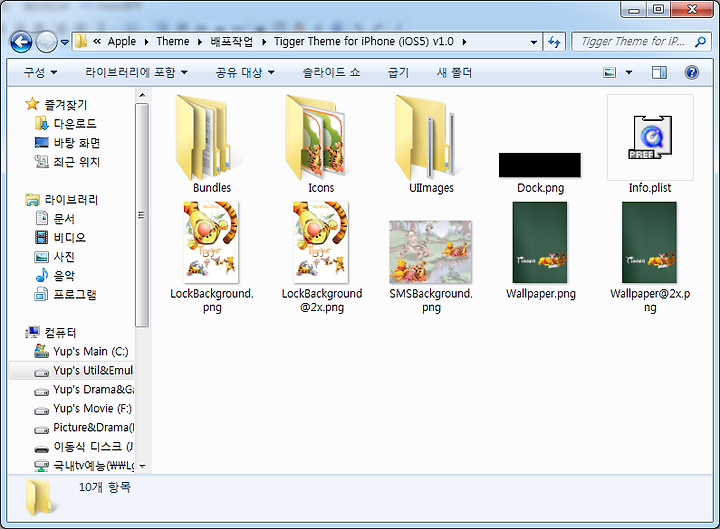The width and height of the screenshot is (720, 529).
Task: Go back with the Back arrow button
Action: [x=21, y=42]
